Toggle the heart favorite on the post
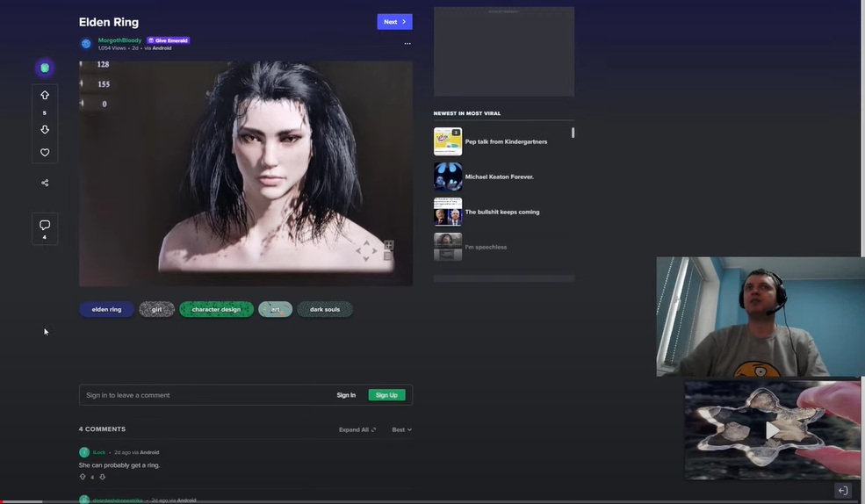Screen dimensions: 865x504 [45, 153]
